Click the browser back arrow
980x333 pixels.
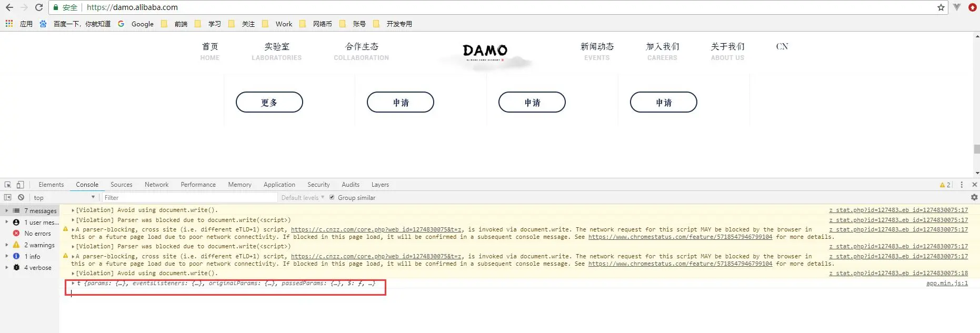coord(9,7)
